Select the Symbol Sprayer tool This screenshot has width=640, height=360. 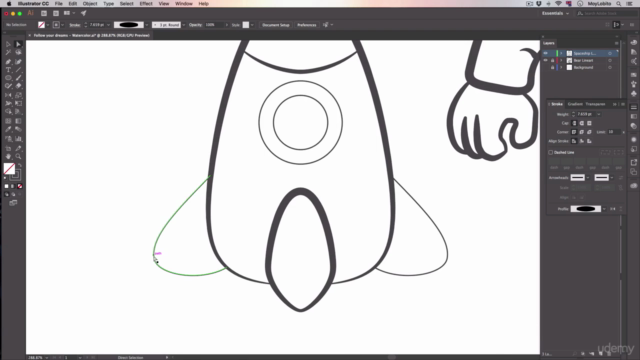point(8,139)
